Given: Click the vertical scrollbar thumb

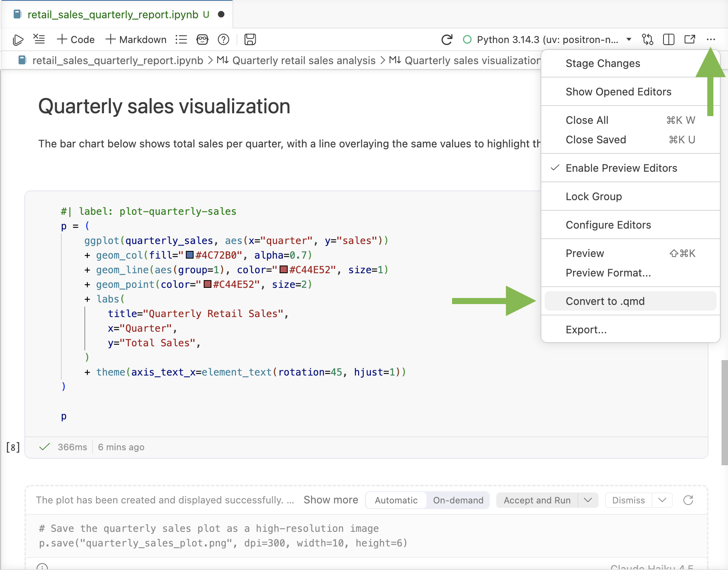Looking at the screenshot, I should [x=724, y=412].
